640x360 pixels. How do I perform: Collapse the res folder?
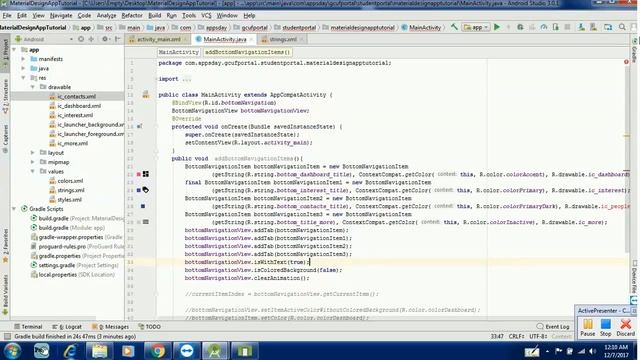[24, 78]
